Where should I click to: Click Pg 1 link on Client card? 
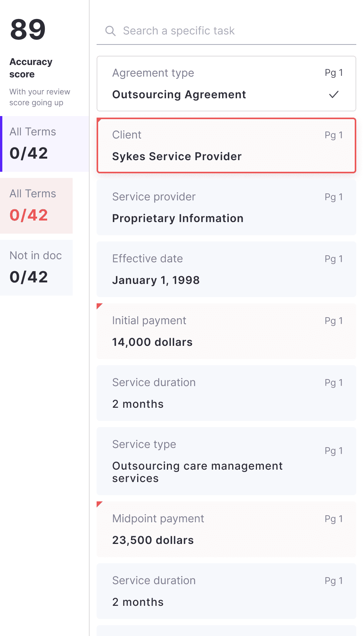pos(333,135)
